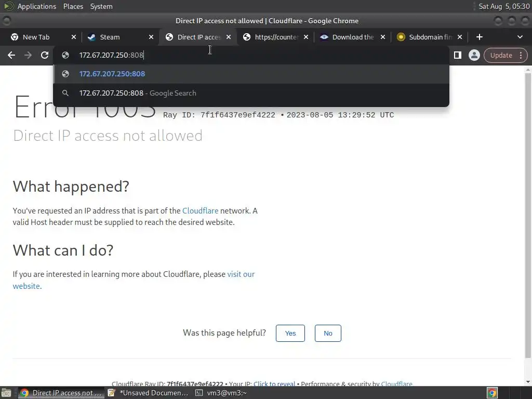Click the date and time clock
This screenshot has width=532, height=399.
(504, 6)
